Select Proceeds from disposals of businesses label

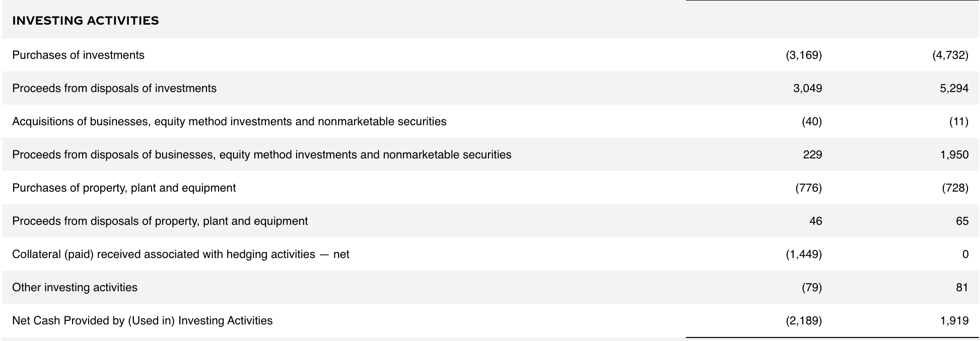262,154
